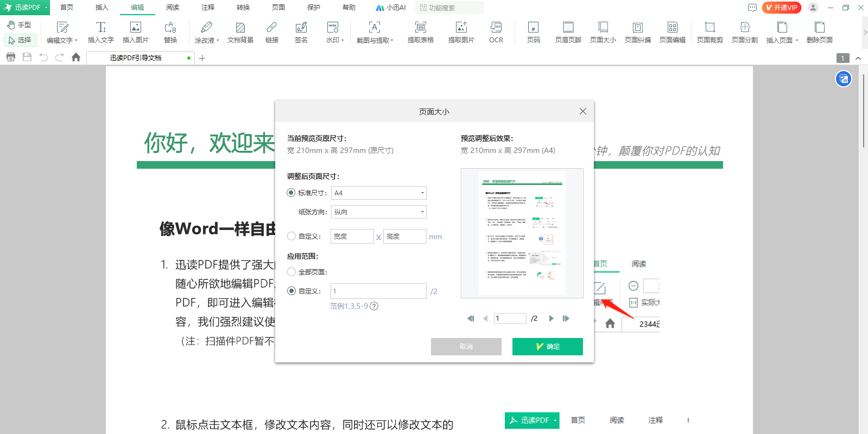868x434 pixels.
Task: Click the 确定 confirm button
Action: click(x=548, y=347)
